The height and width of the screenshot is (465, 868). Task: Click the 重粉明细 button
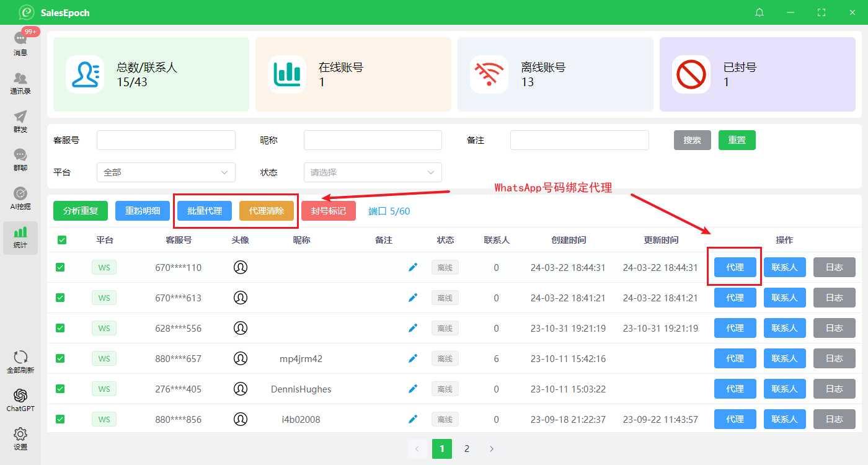[x=143, y=211]
